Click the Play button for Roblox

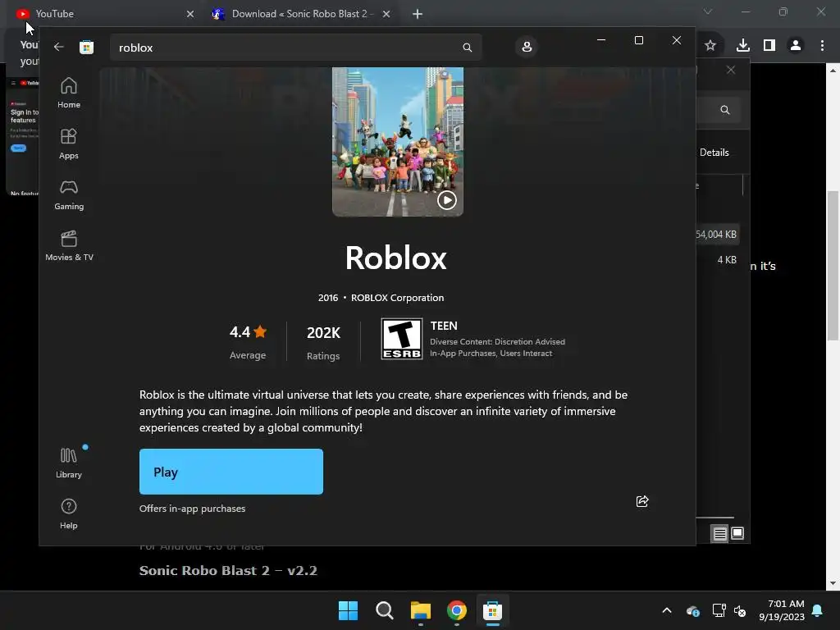point(231,472)
